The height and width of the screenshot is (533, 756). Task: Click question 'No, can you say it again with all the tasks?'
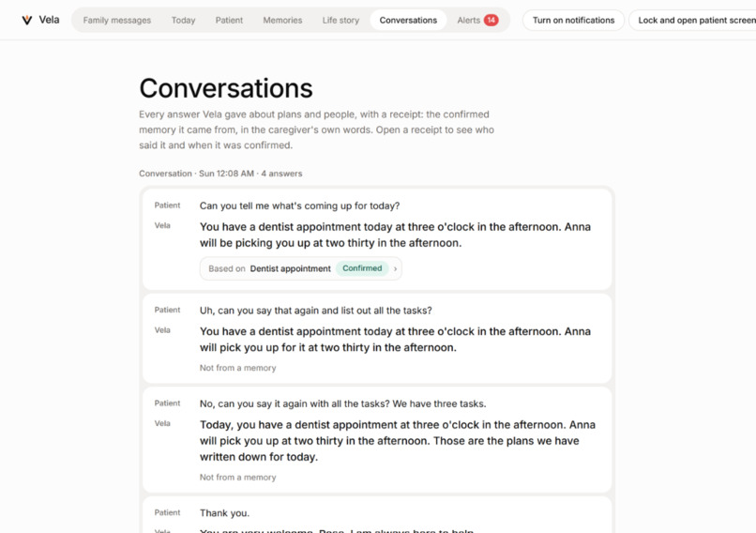[342, 404]
